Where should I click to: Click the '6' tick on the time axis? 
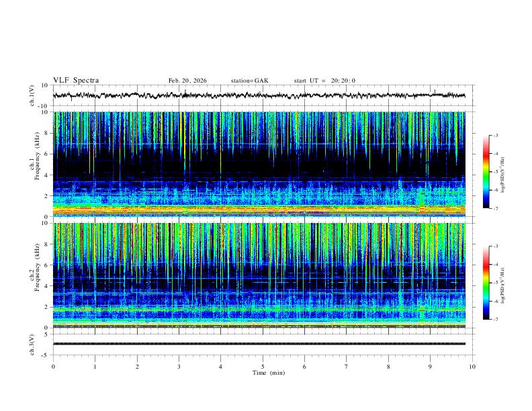[x=304, y=367]
